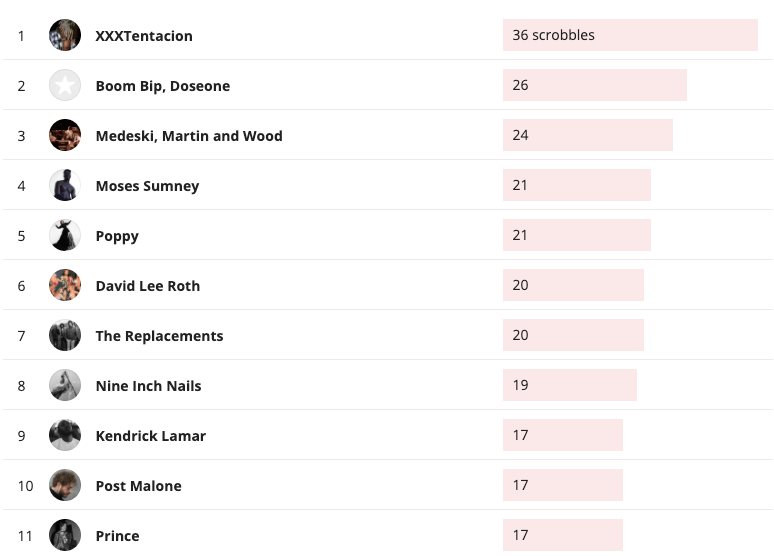Viewport: 774px width, 556px height.
Task: Select Poppy's avatar thumbnail
Action: (x=65, y=235)
